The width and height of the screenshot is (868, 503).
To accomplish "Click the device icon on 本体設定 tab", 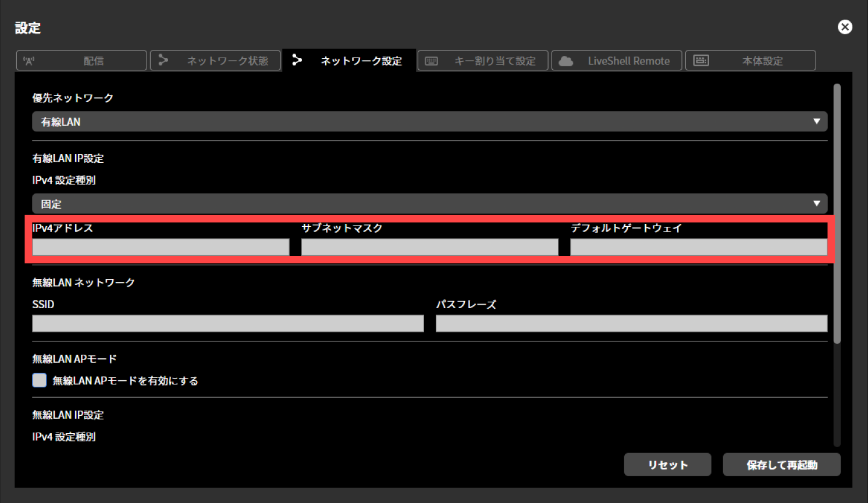I will [x=701, y=60].
